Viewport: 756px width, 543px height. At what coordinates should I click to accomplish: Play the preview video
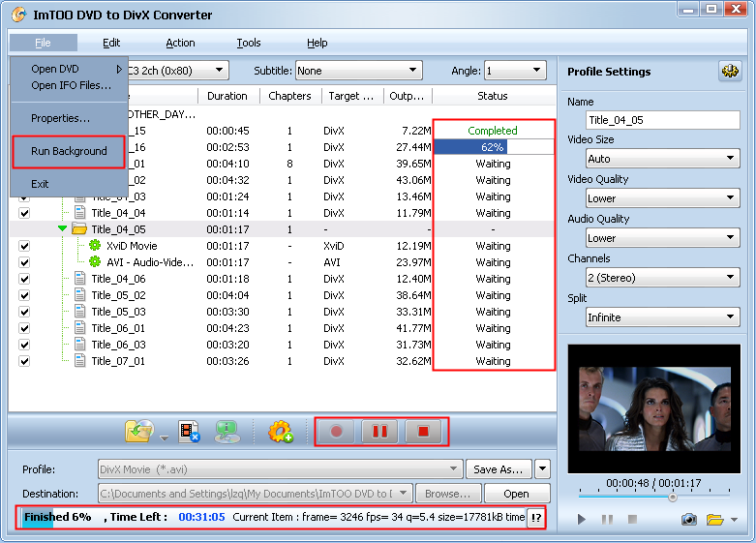pos(582,519)
